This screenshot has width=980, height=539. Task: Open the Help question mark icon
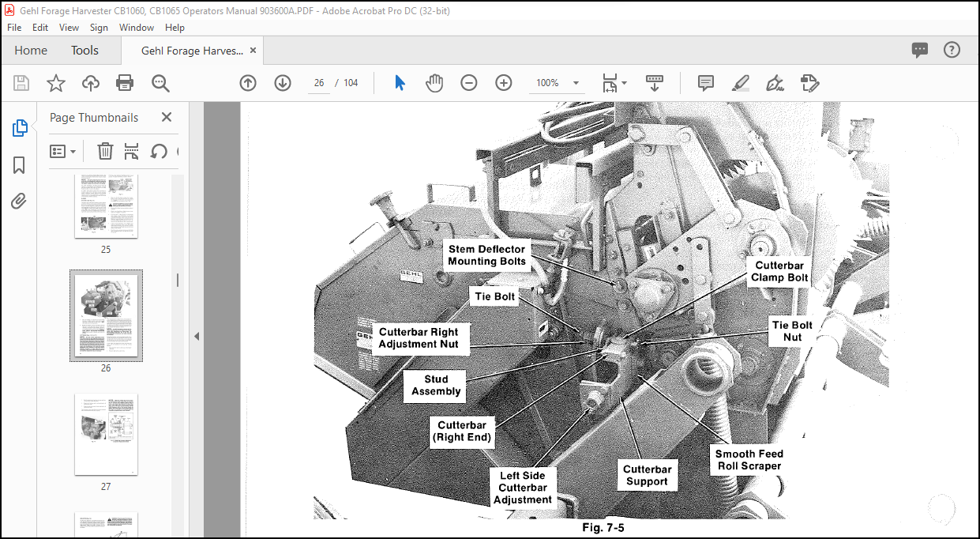coord(952,50)
